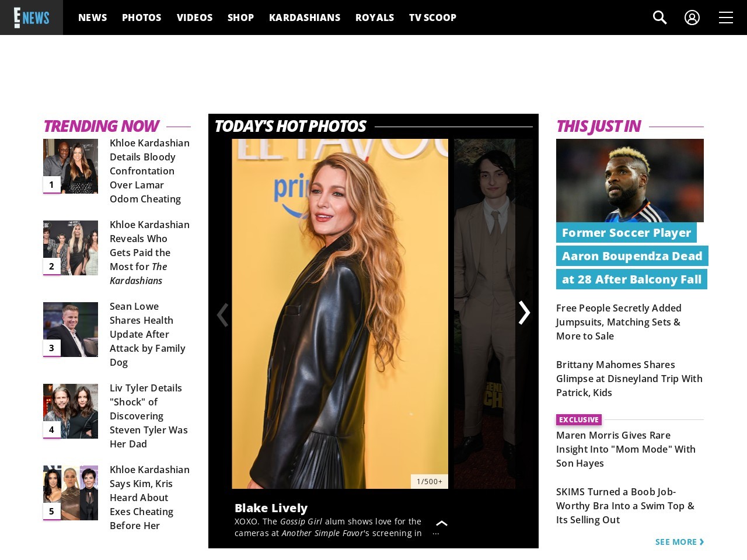Click the E! News logo
Viewport: 747px width, 560px height.
(32, 17)
